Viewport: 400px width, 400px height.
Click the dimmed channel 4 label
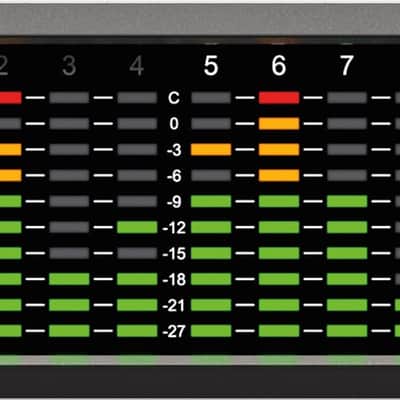pos(137,66)
